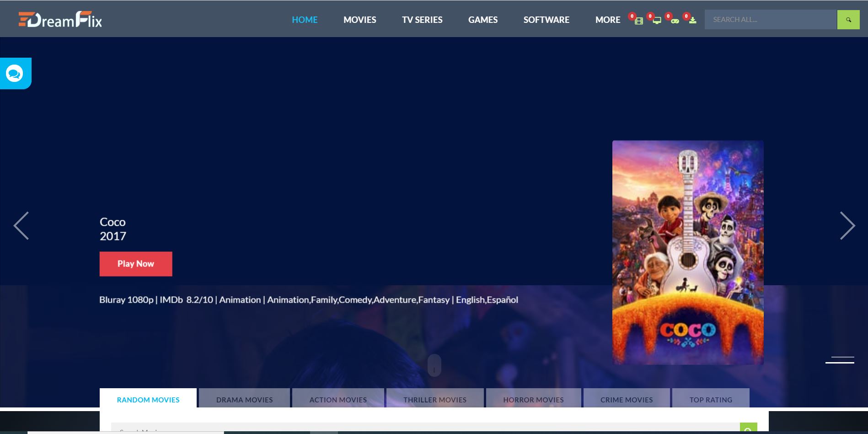Image resolution: width=868 pixels, height=434 pixels.
Task: Click the film strip movies counter icon
Action: pos(638,21)
